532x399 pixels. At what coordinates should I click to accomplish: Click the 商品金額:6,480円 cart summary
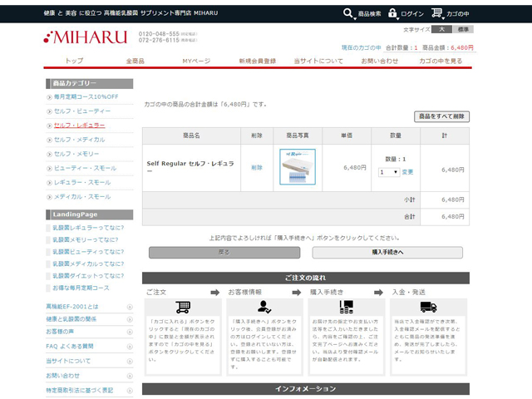pos(448,48)
